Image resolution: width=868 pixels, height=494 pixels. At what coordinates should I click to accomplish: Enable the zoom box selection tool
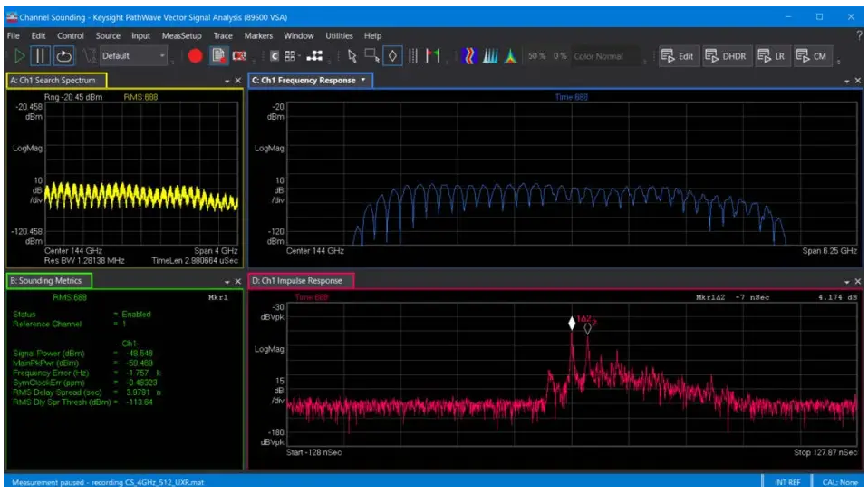[371, 56]
